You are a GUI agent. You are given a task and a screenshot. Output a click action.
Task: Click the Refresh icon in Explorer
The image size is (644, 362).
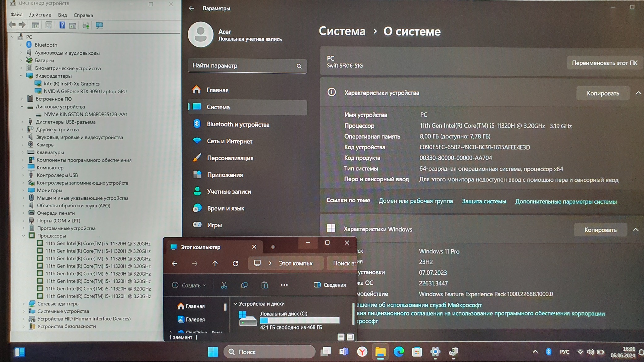coord(235,263)
